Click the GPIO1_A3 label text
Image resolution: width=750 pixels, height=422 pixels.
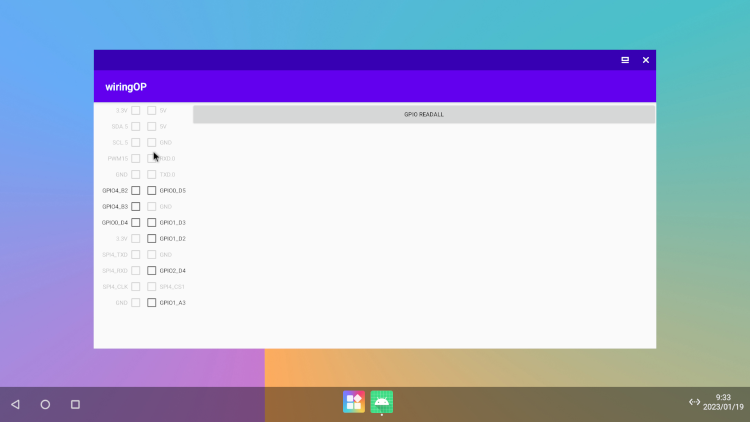tap(173, 303)
